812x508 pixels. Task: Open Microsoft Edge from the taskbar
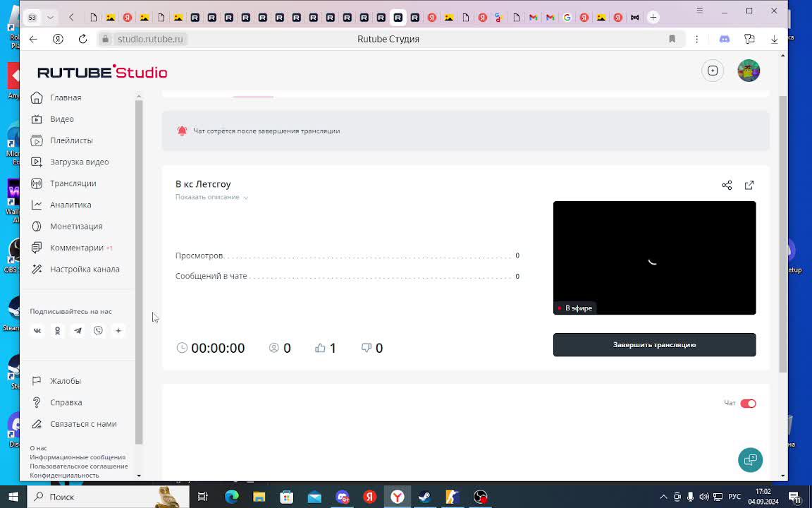click(231, 497)
